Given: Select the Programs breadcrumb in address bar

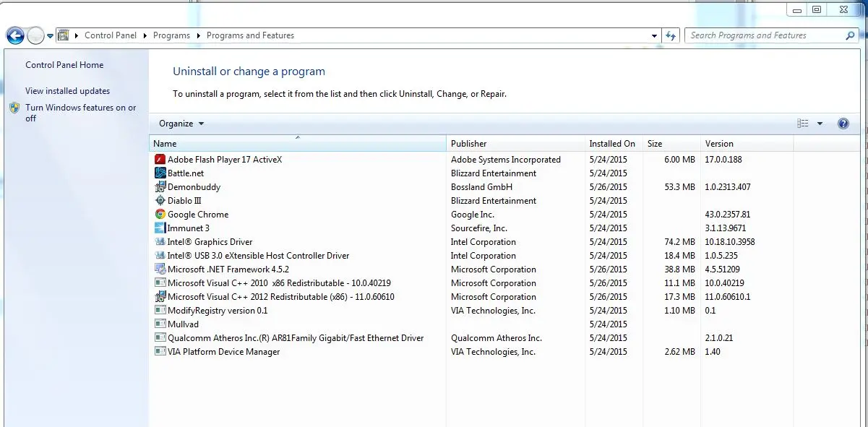Looking at the screenshot, I should pyautogui.click(x=171, y=35).
